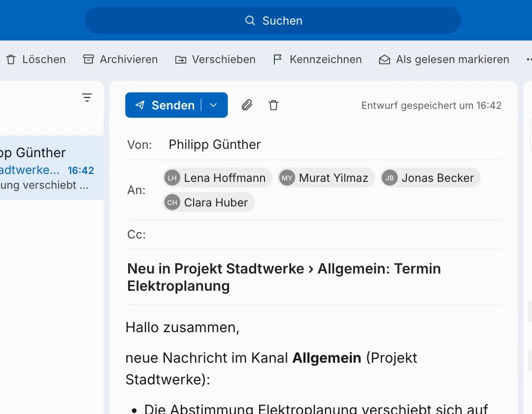The width and height of the screenshot is (532, 414).
Task: Select Murat Yilmaz recipient chip
Action: pyautogui.click(x=326, y=178)
